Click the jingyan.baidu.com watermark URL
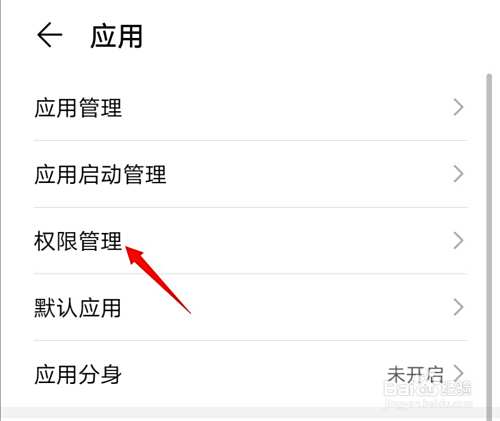500x421 pixels. 429,404
